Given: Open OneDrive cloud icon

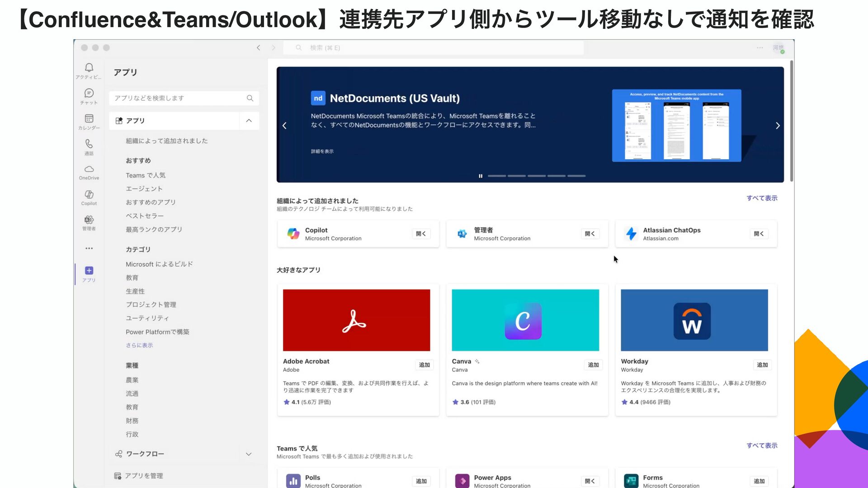Looking at the screenshot, I should [89, 169].
